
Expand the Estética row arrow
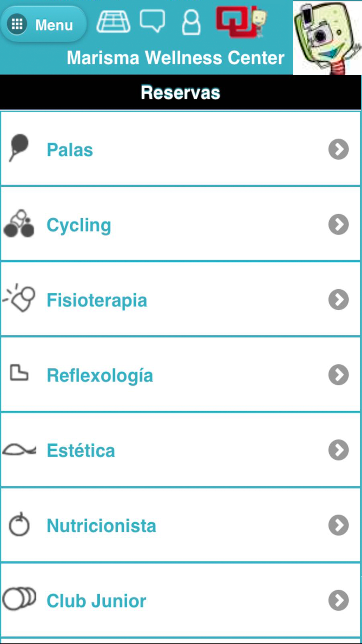pyautogui.click(x=338, y=450)
